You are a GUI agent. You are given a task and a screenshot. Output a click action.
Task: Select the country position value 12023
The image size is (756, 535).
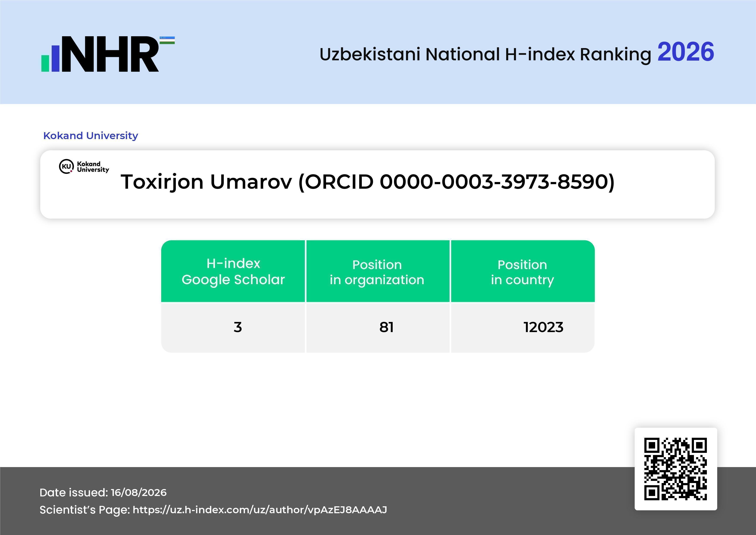[x=544, y=327]
